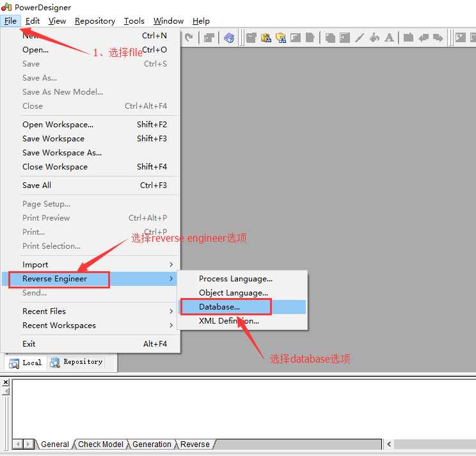Click the PowerDesigner application title icon
Screen dimensions: 476x456
click(6, 6)
